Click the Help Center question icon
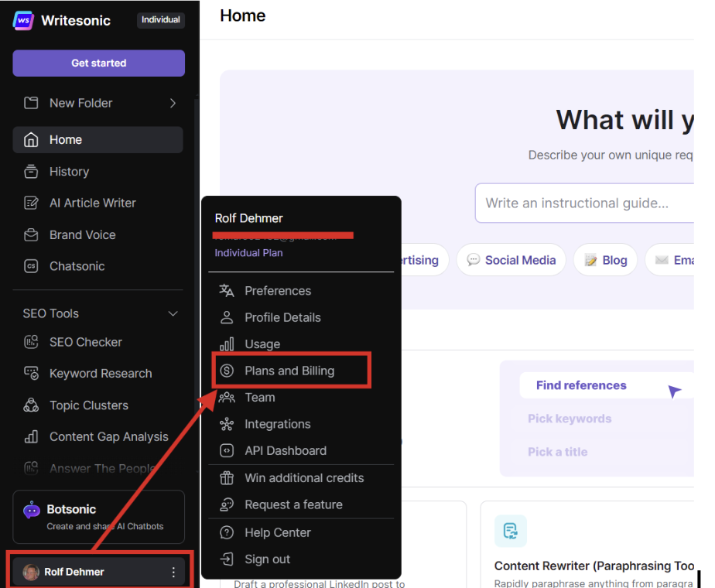Image resolution: width=715 pixels, height=588 pixels. click(227, 532)
